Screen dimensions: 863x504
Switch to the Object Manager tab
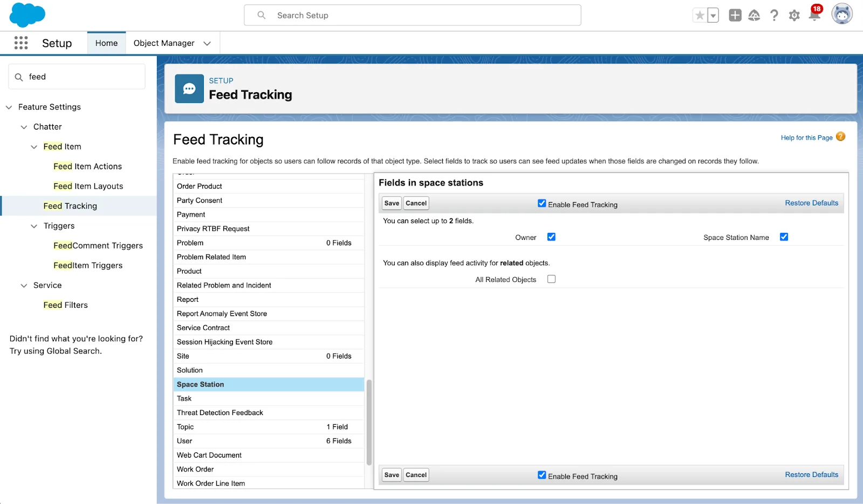pyautogui.click(x=164, y=43)
